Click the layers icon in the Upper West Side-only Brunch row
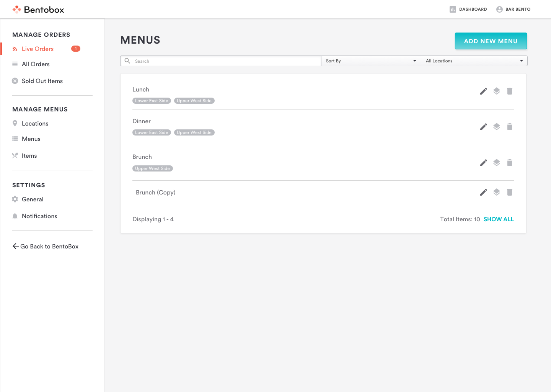Screen dimensions: 551x392 [x=497, y=163]
